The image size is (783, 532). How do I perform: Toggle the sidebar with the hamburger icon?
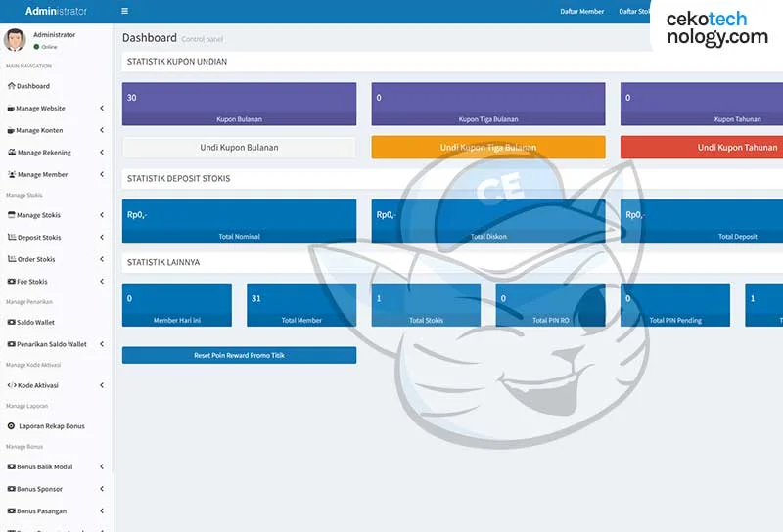[125, 11]
